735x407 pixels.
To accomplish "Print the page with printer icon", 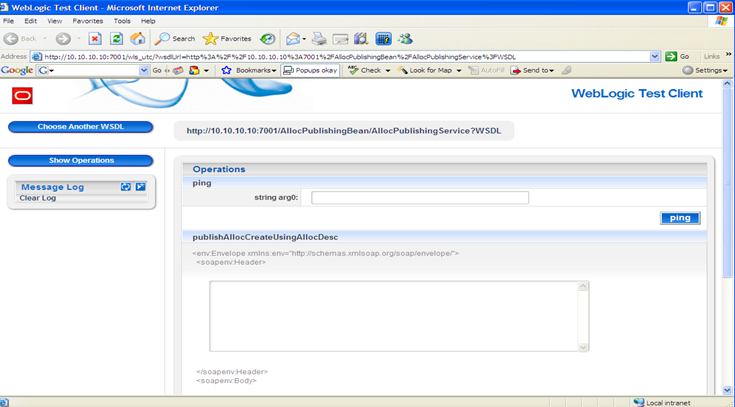I will click(319, 39).
